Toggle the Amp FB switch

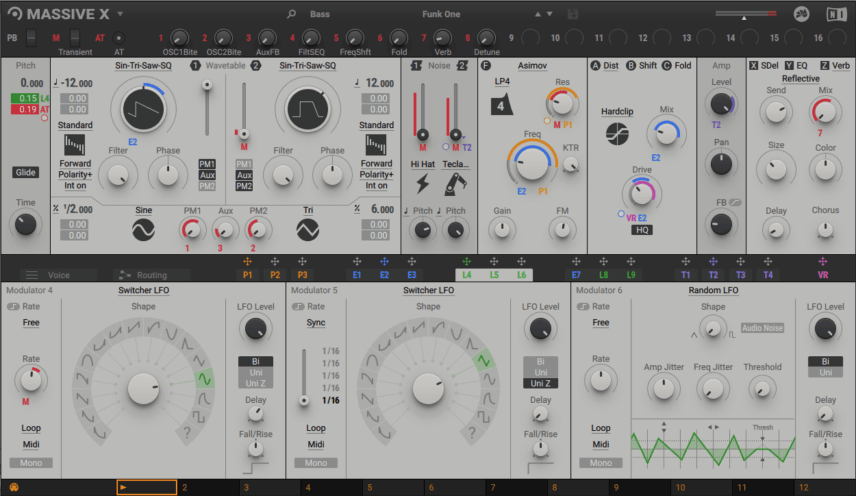click(x=735, y=202)
